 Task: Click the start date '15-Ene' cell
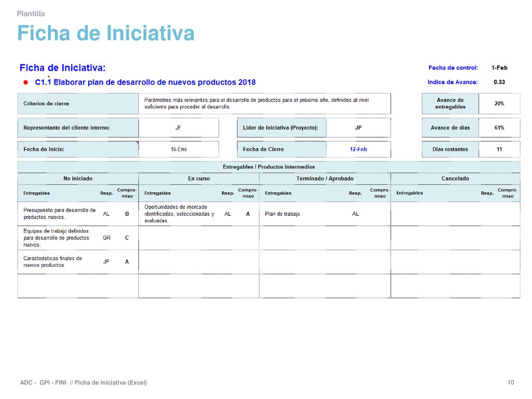click(179, 149)
